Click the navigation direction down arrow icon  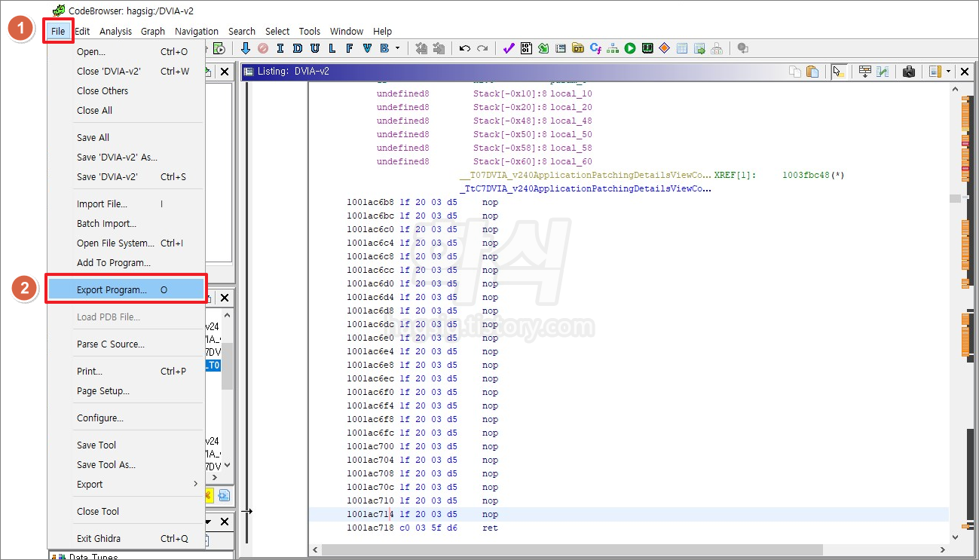pos(245,48)
